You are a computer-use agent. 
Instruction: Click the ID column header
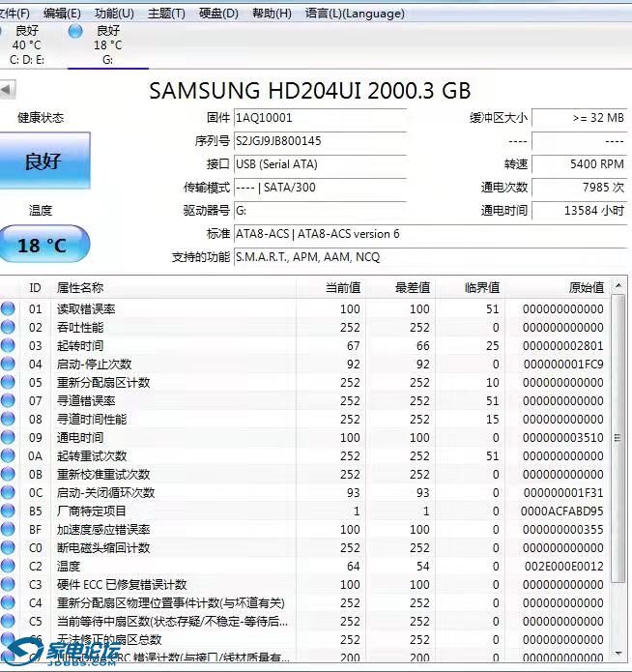[35, 287]
